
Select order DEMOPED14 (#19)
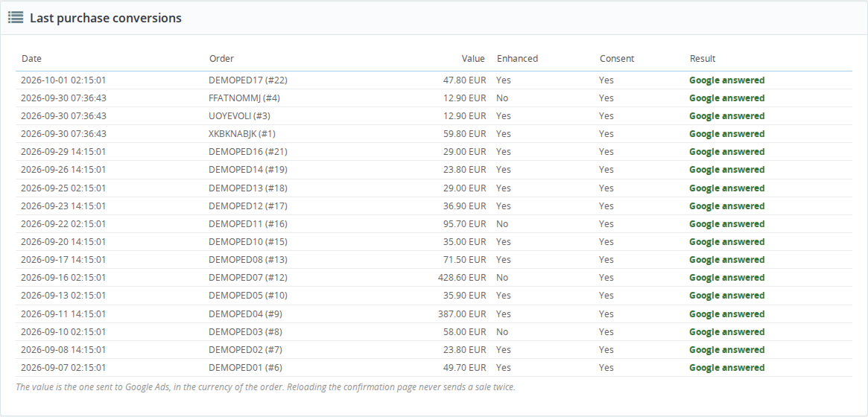[248, 169]
